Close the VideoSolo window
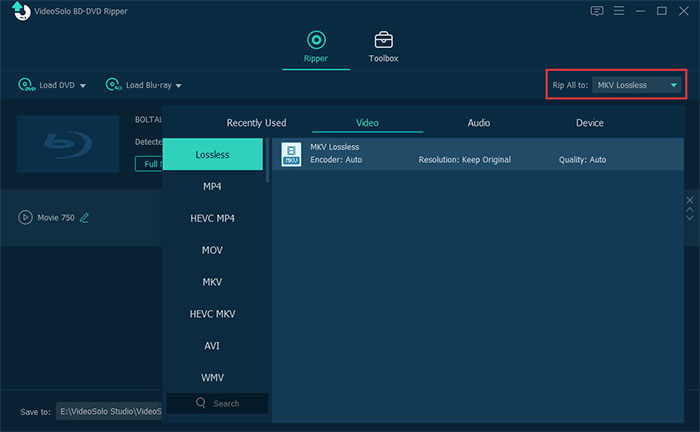This screenshot has width=700, height=432. coord(683,11)
